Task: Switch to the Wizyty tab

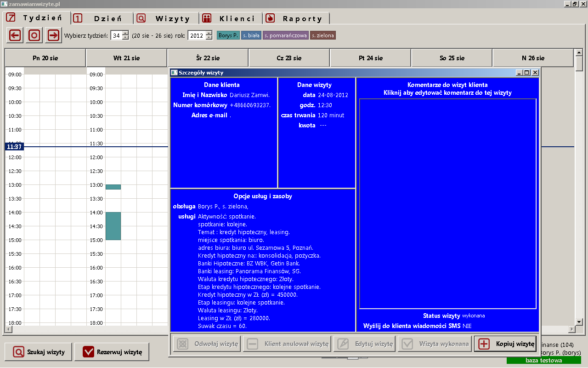Action: pyautogui.click(x=167, y=18)
